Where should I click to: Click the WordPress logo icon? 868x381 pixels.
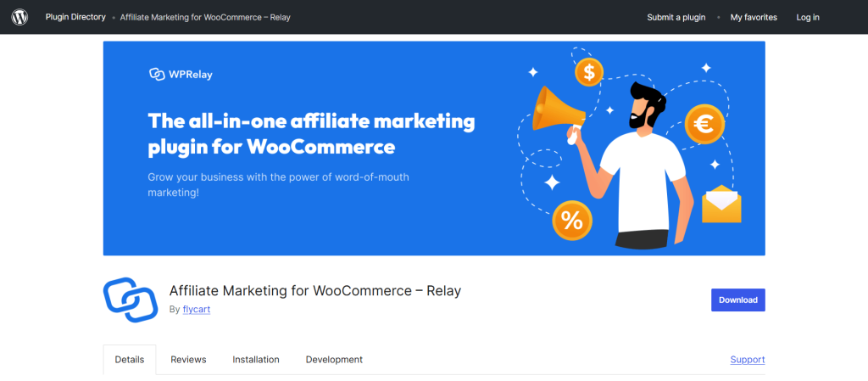[x=19, y=17]
